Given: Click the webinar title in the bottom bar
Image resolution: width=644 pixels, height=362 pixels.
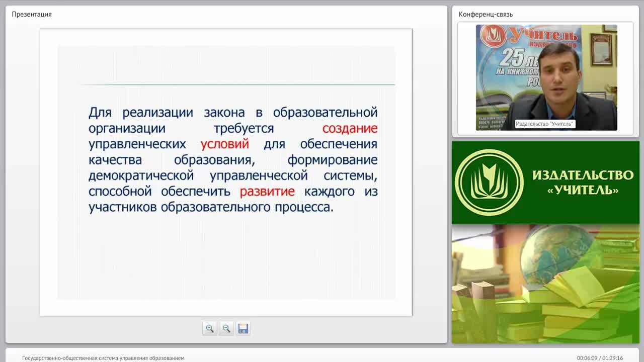Looking at the screenshot, I should (x=103, y=358).
